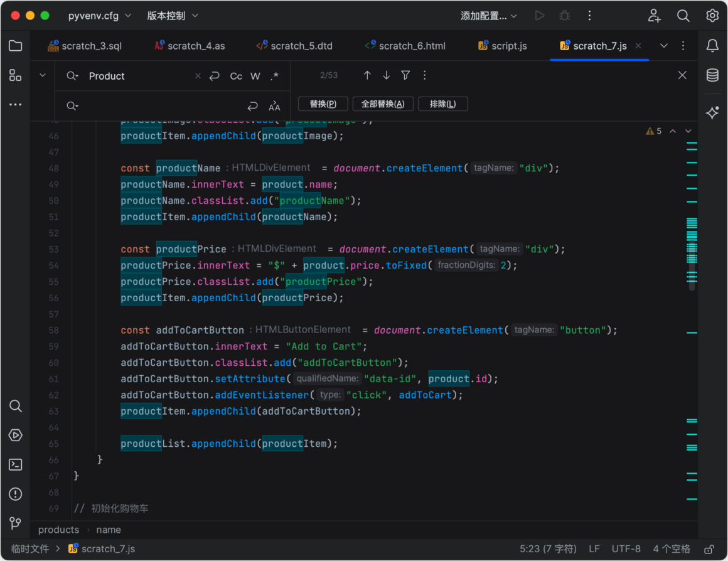The width and height of the screenshot is (728, 561).
Task: Open UTF-8 file encoding selector
Action: pos(626,549)
